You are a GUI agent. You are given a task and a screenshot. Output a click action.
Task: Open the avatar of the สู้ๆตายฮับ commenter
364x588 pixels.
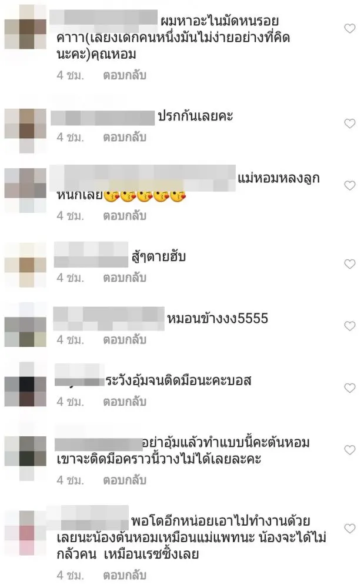pyautogui.click(x=25, y=265)
